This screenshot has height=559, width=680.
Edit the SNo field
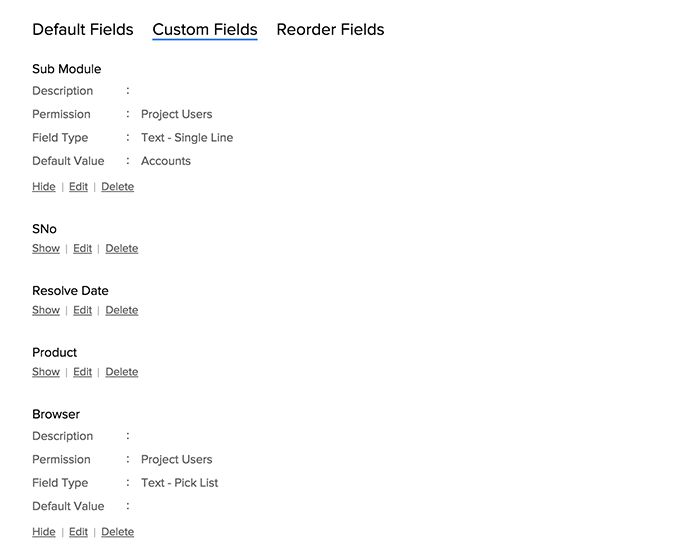(82, 249)
